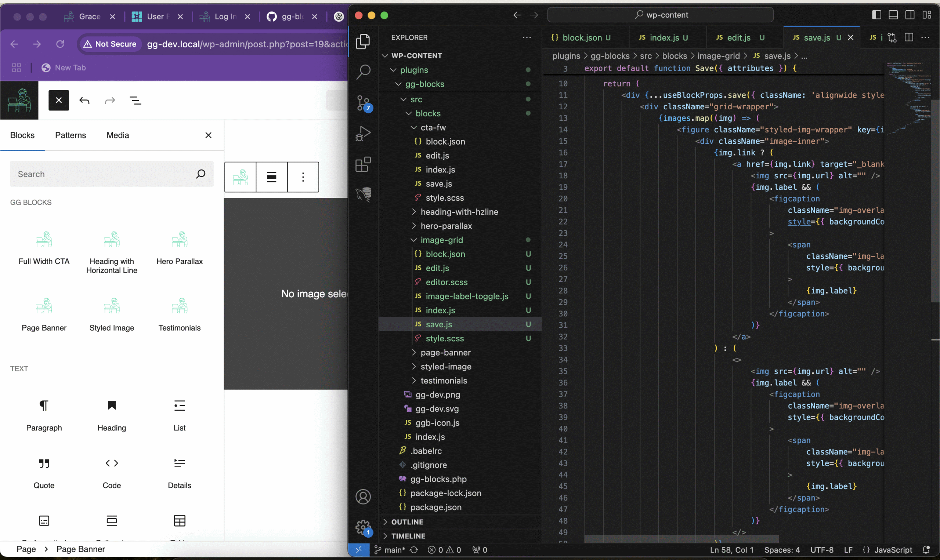Click the main* branch status item

pyautogui.click(x=390, y=550)
